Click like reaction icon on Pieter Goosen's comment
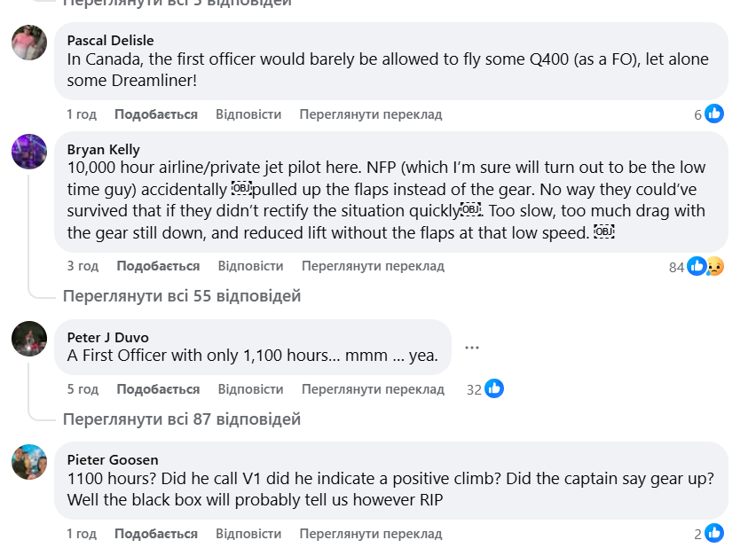756x548 pixels. tap(714, 533)
